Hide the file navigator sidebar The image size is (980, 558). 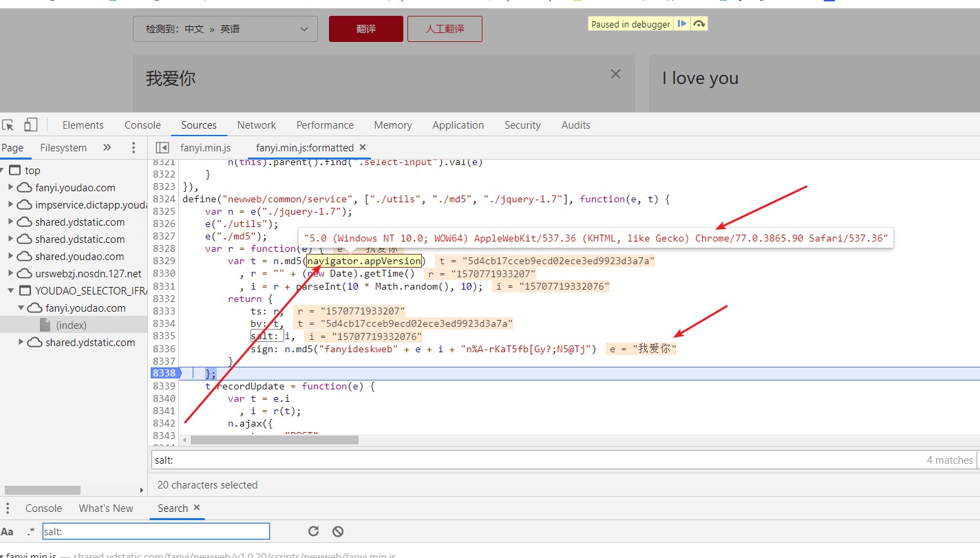[162, 148]
